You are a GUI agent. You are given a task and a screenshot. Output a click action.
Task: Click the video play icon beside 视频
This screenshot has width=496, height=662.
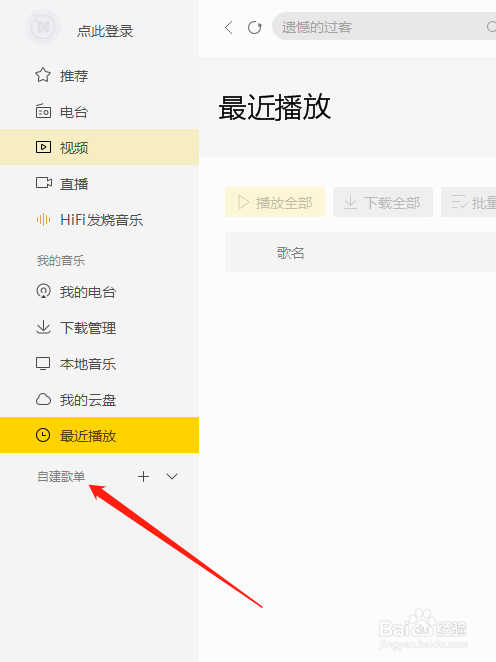43,147
